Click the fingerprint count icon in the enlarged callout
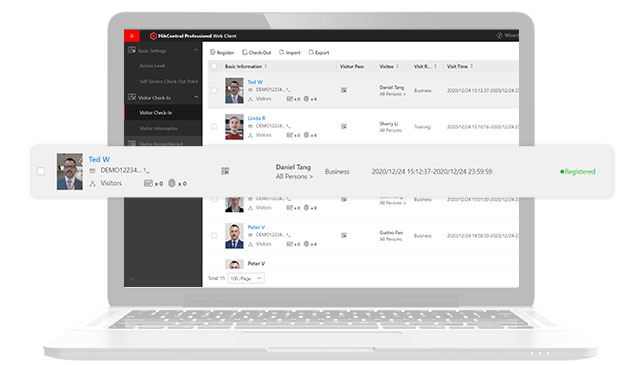The height and width of the screenshot is (365, 642). (x=172, y=183)
